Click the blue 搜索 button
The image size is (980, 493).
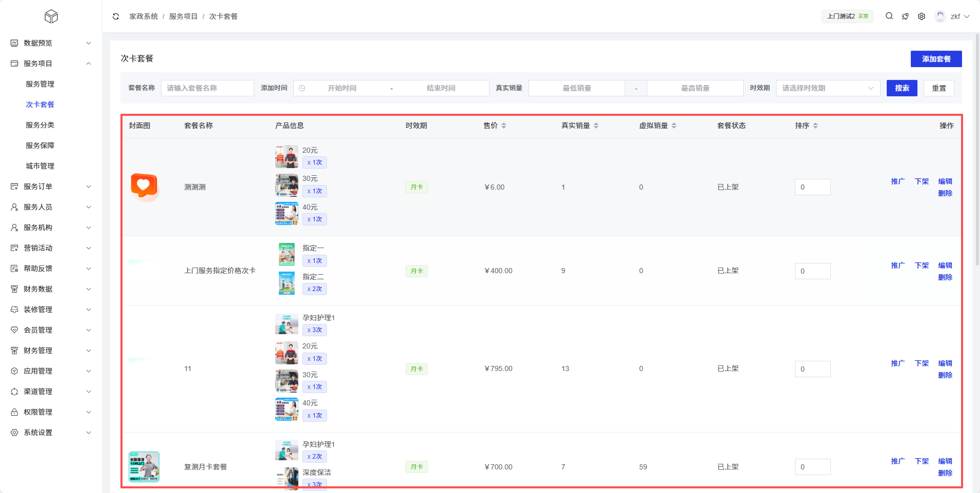click(x=902, y=88)
